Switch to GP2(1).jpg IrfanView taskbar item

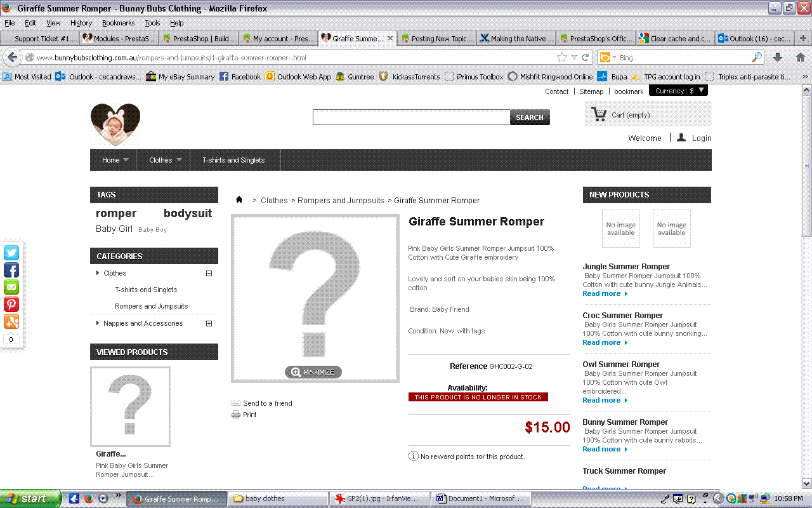379,498
